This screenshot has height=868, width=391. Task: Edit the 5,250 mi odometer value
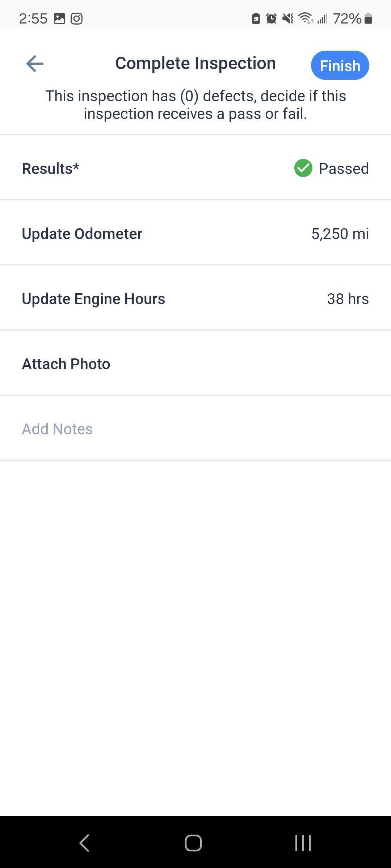pyautogui.click(x=340, y=234)
